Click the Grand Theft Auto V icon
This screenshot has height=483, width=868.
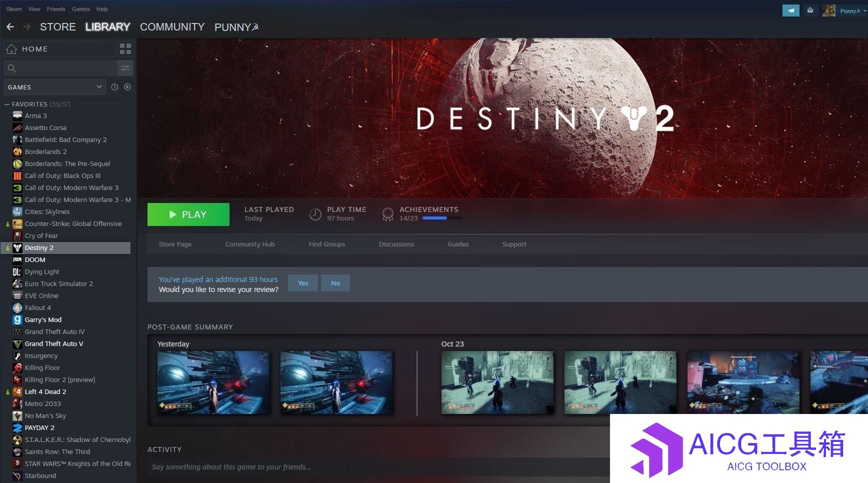click(x=17, y=343)
